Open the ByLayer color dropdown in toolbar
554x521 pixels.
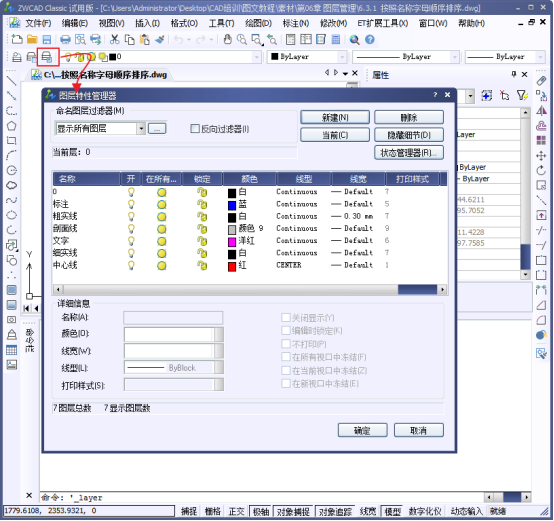tap(307, 57)
